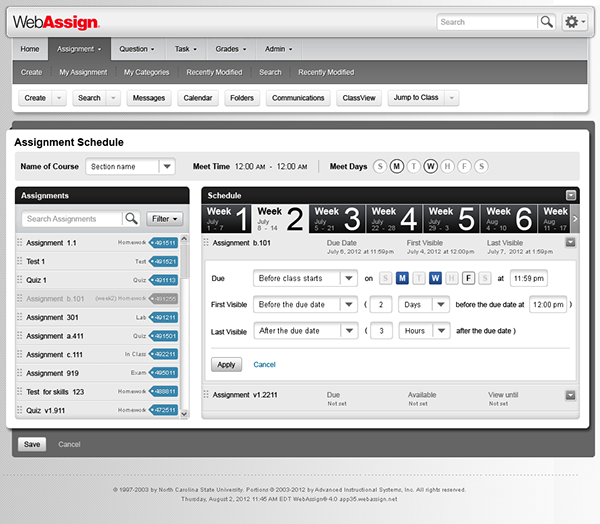Expand the Assignment v1.2211 row arrow
600x524 pixels.
pyautogui.click(x=570, y=395)
